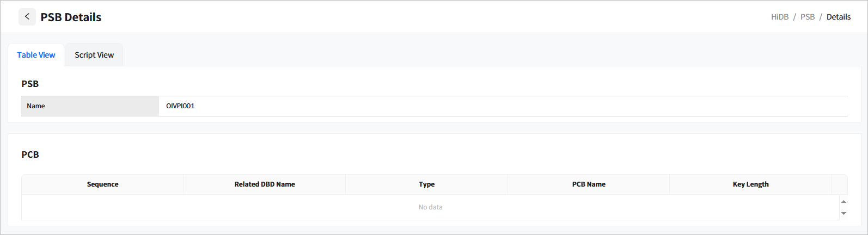This screenshot has width=868, height=235.
Task: Go to HiDB in the breadcrumb
Action: tap(779, 17)
